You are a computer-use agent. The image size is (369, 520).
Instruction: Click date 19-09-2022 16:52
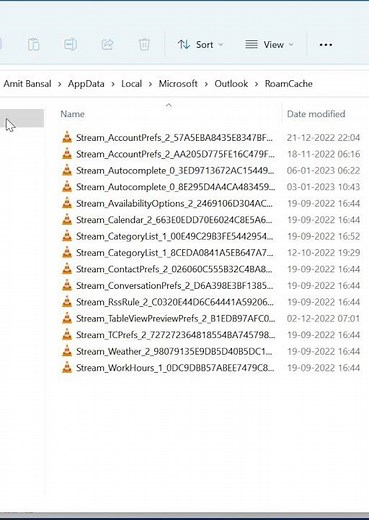click(x=323, y=236)
